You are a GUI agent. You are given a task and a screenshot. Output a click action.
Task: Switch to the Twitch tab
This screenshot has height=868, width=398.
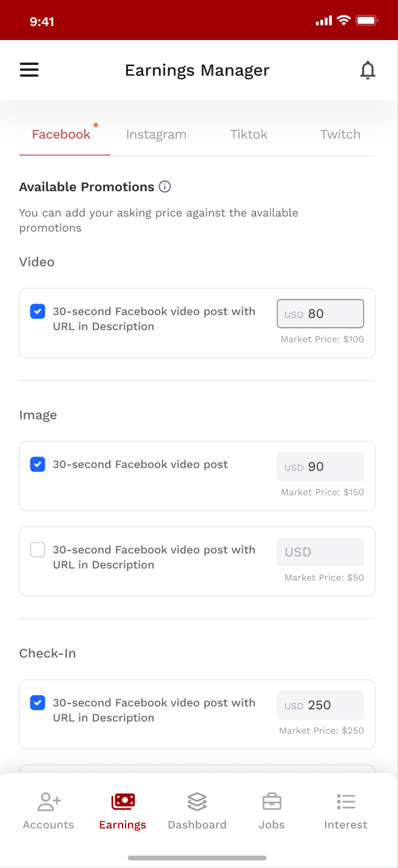pos(340,135)
